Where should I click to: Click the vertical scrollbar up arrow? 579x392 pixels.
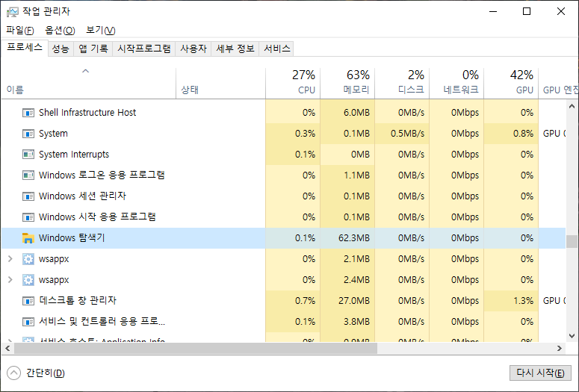point(572,106)
